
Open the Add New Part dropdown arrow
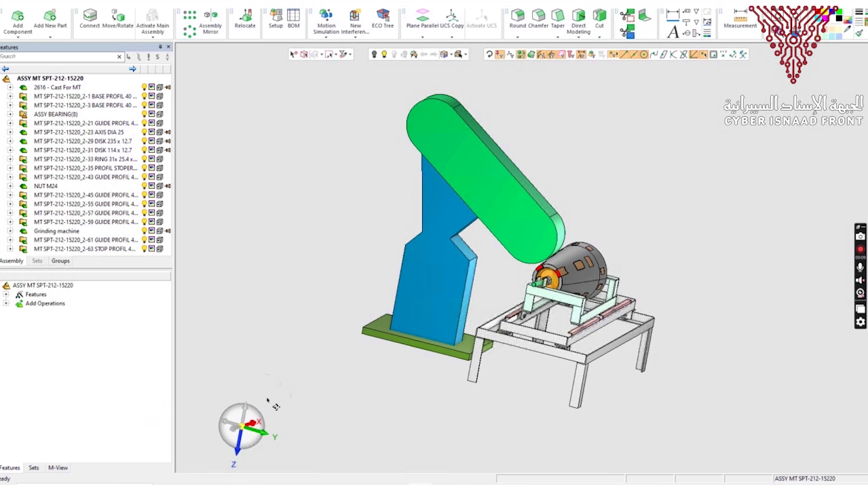[x=50, y=37]
